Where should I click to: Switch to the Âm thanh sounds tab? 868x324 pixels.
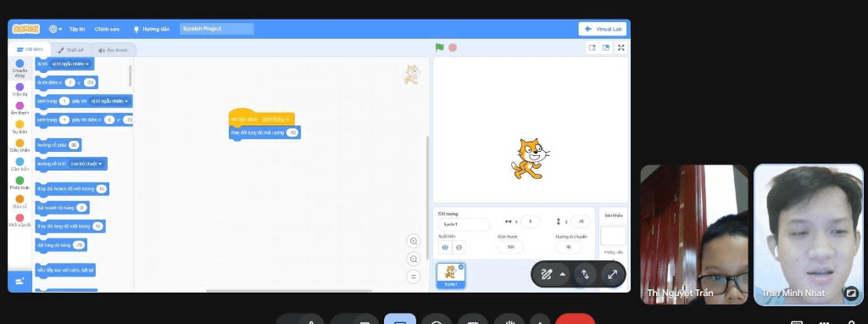point(113,50)
